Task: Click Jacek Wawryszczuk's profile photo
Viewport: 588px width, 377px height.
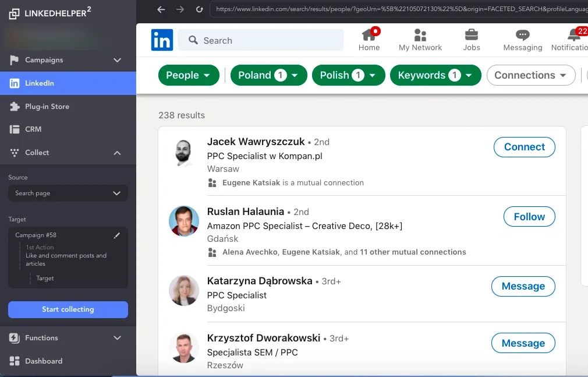Action: (184, 152)
